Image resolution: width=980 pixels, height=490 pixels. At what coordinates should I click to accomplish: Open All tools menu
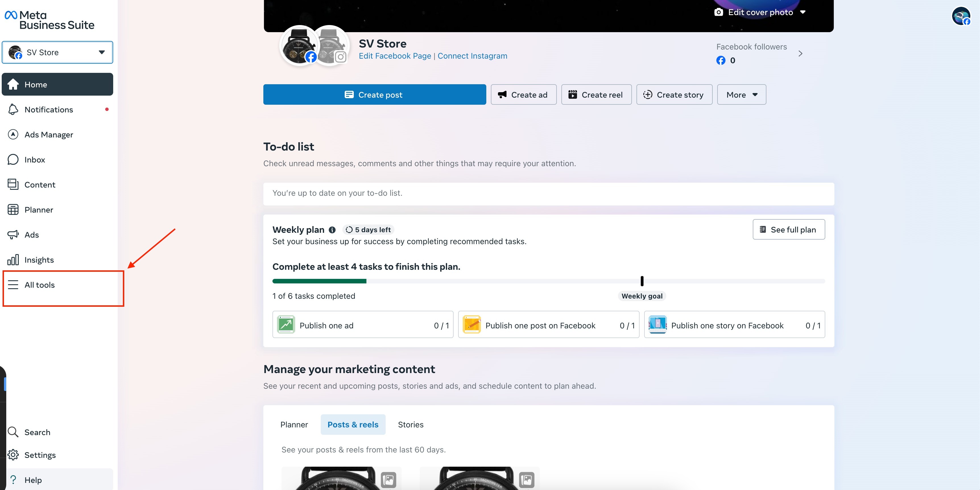coord(39,285)
